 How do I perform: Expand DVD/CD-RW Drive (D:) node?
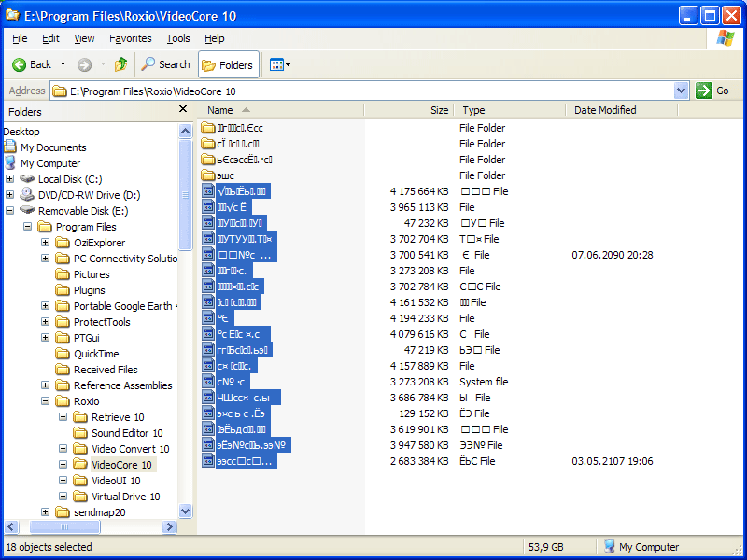tap(9, 195)
